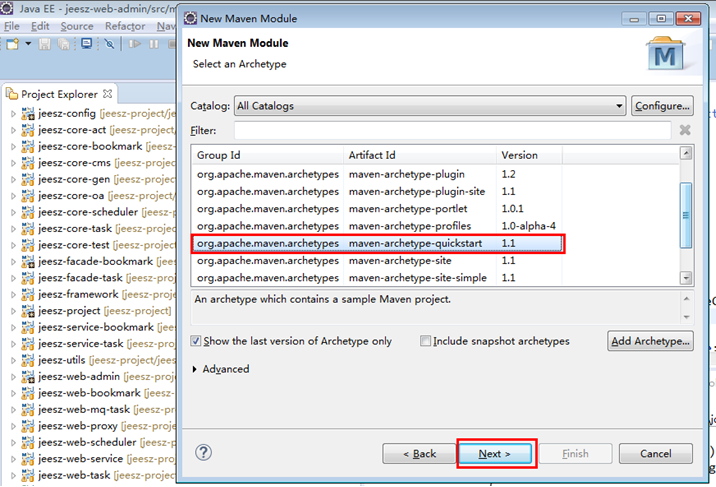Click the Suspend (pause) debug toolbar icon
Screen dimensions: 716x487
point(154,44)
